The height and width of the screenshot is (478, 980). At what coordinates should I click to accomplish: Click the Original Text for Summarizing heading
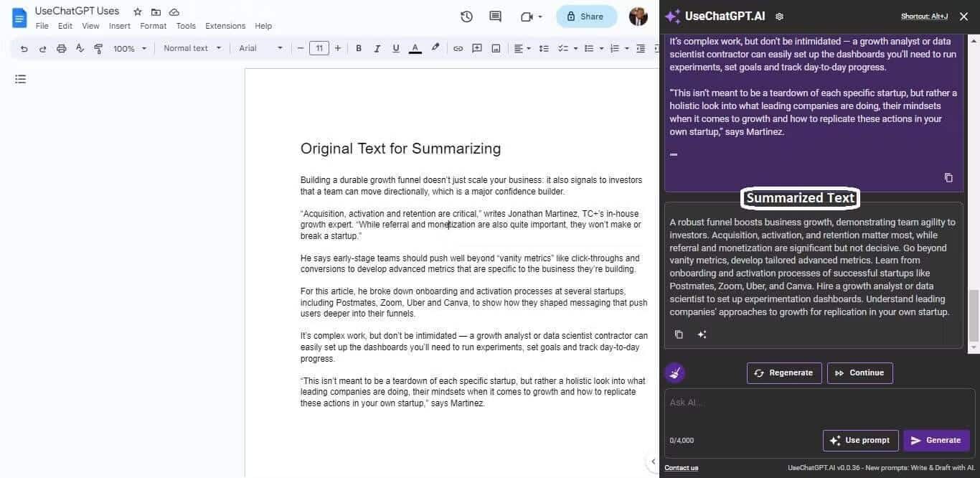pos(400,149)
